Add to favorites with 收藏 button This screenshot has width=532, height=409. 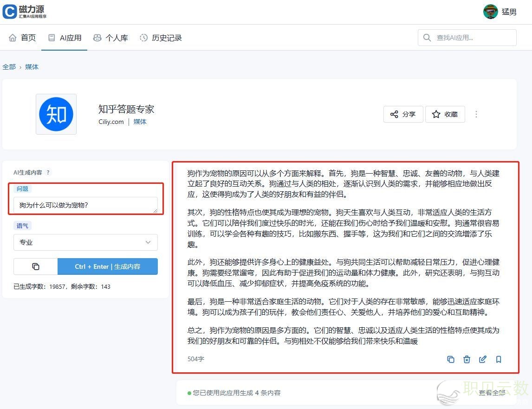tap(445, 114)
